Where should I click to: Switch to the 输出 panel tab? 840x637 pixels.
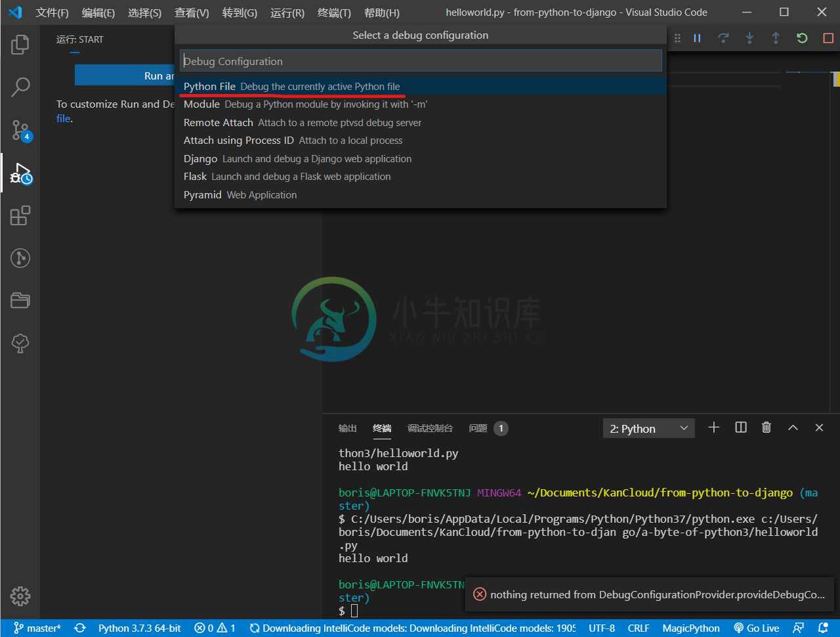click(x=348, y=428)
